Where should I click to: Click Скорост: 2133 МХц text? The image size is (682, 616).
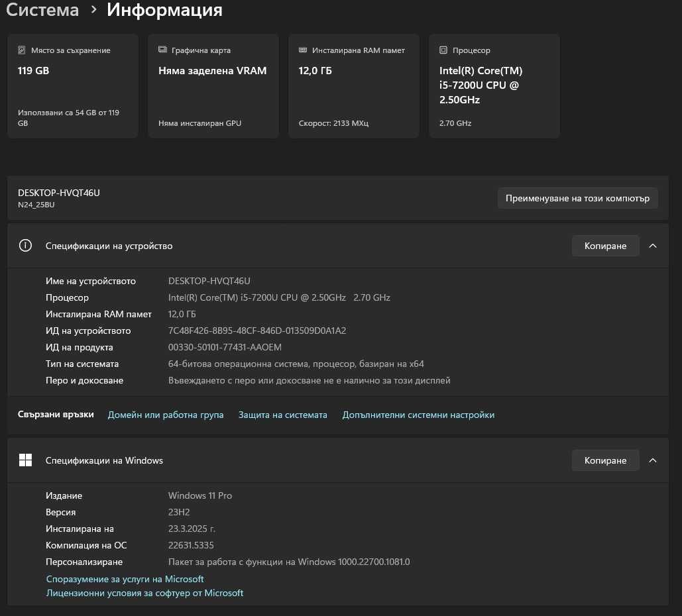[x=333, y=123]
